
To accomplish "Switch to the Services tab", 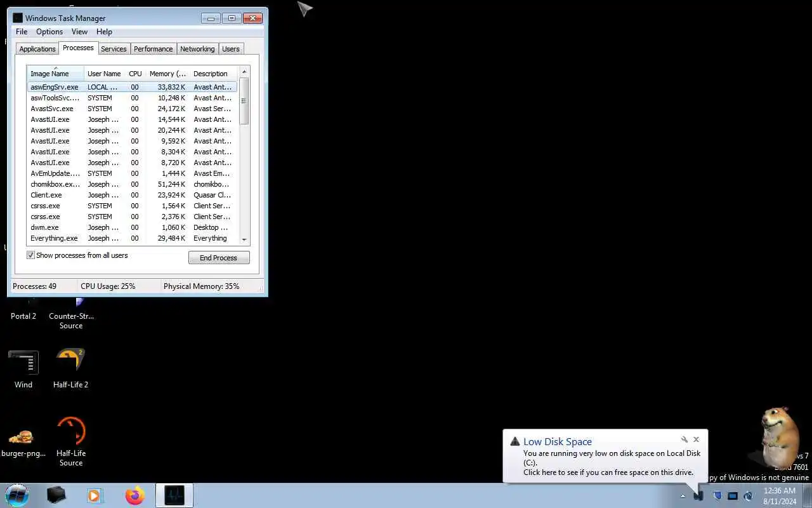I will [114, 49].
